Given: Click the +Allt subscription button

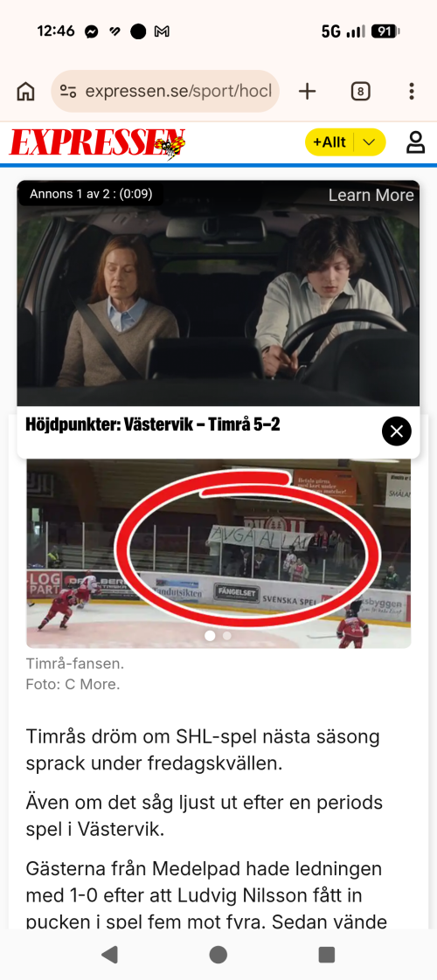Looking at the screenshot, I should (329, 142).
